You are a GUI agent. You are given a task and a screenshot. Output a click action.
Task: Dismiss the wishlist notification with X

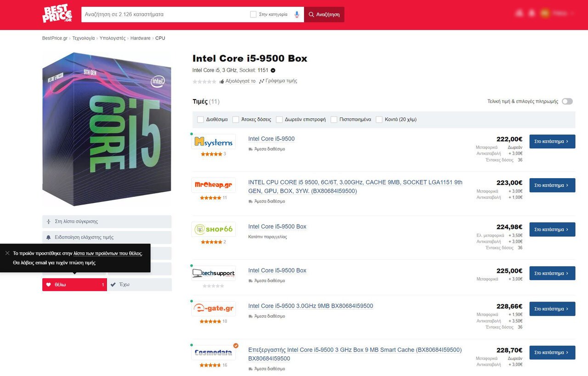point(7,253)
